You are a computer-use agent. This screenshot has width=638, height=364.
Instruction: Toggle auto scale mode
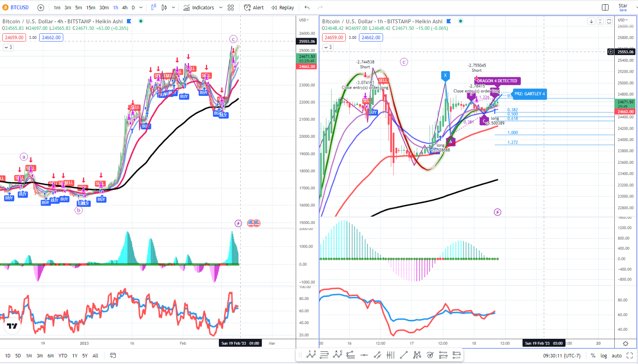(x=617, y=355)
